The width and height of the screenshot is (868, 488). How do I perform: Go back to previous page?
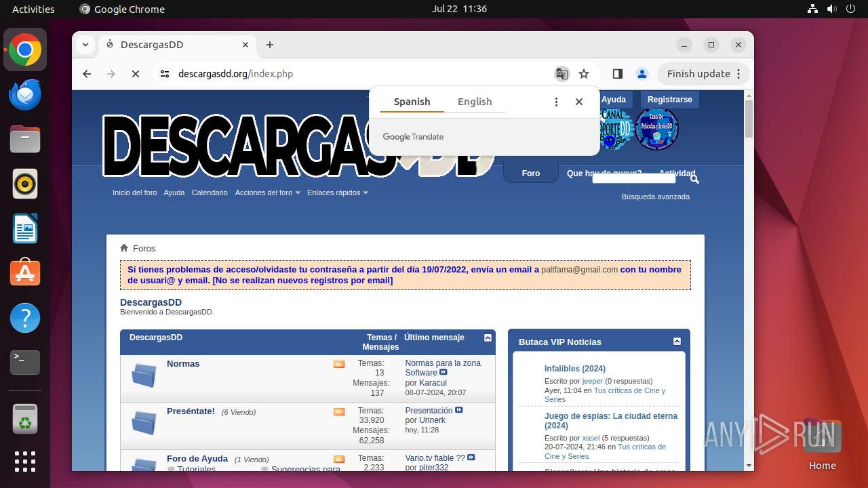pos(87,74)
